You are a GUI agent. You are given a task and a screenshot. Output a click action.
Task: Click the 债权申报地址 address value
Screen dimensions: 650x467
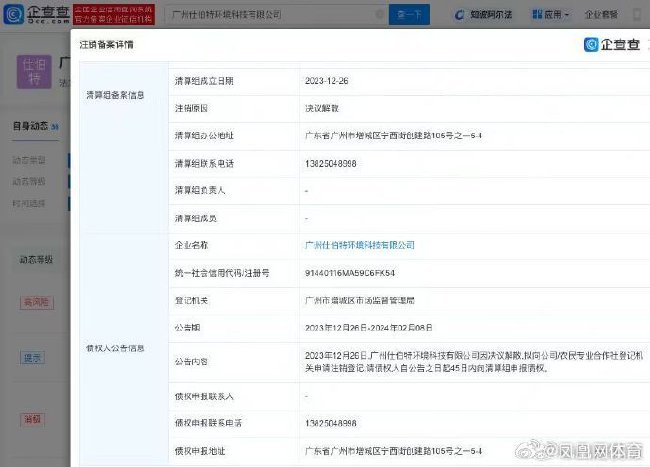point(393,451)
